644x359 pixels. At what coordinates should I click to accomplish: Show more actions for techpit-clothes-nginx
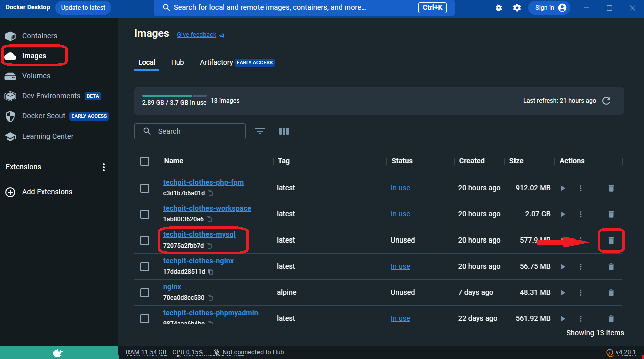581,267
